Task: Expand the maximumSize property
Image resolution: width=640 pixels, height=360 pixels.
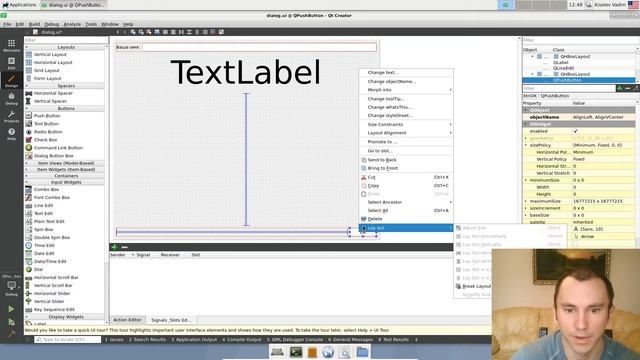Action: pyautogui.click(x=526, y=201)
